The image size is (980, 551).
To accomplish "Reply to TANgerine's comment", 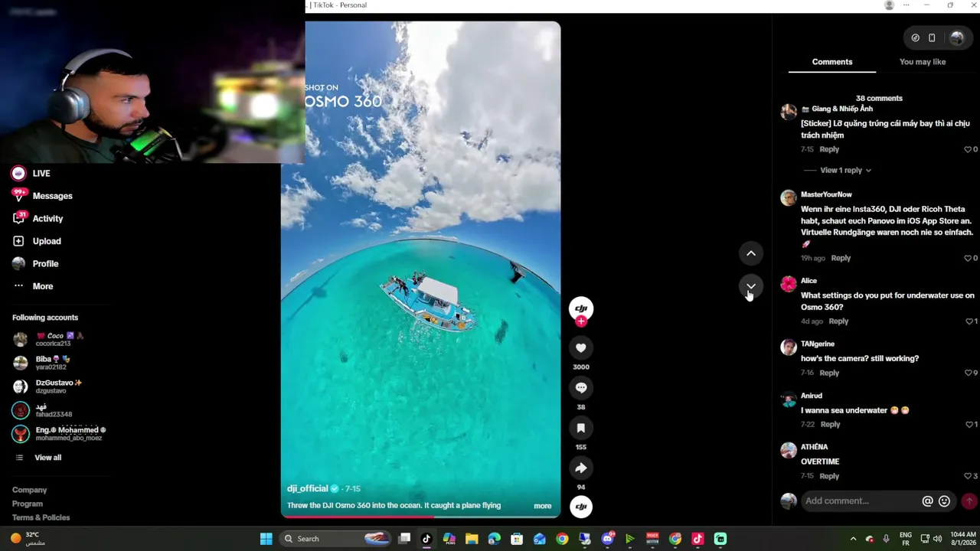I will coord(829,373).
